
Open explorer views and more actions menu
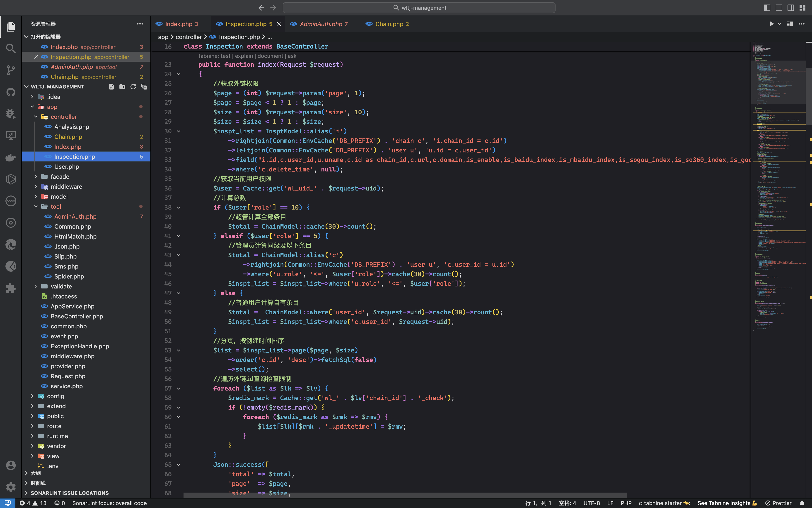[x=140, y=24]
